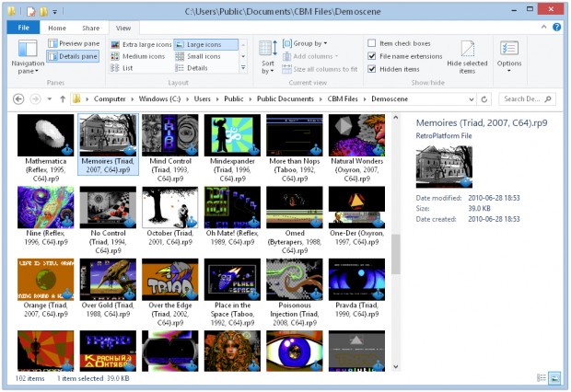Click CBM Files in breadcrumb path

(343, 99)
